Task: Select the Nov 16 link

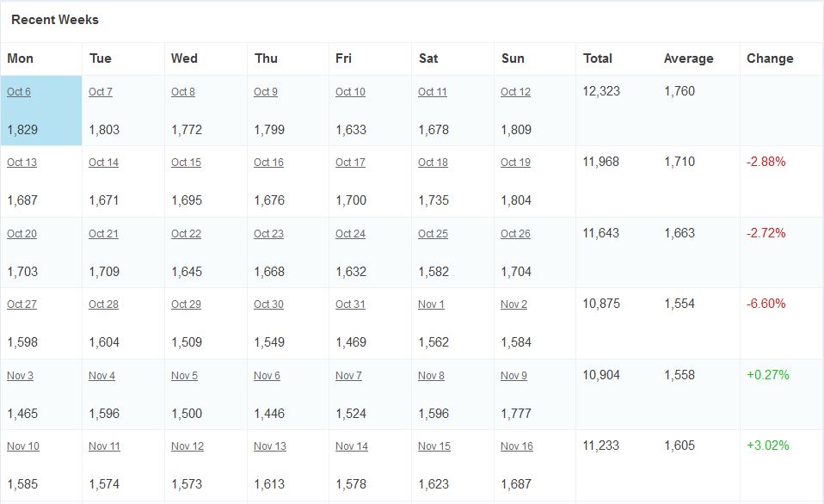Action: 517,446
